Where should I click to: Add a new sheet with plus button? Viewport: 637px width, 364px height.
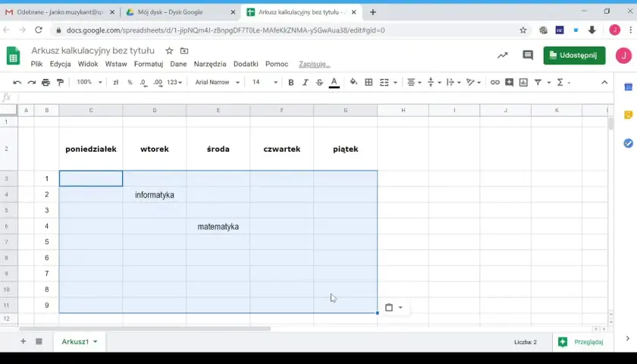24,341
